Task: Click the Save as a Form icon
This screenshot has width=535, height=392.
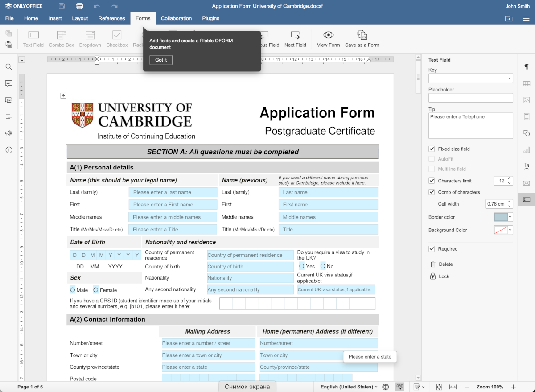Action: tap(362, 36)
